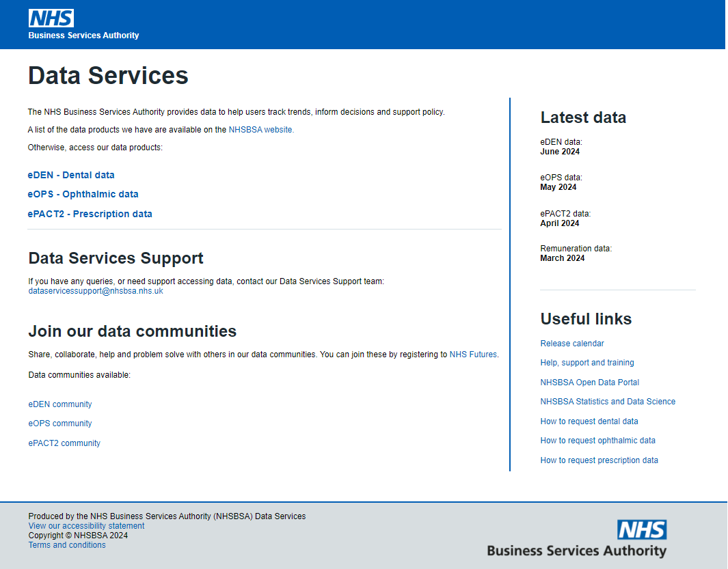The height and width of the screenshot is (569, 728).
Task: Open the Release calendar link
Action: click(572, 344)
